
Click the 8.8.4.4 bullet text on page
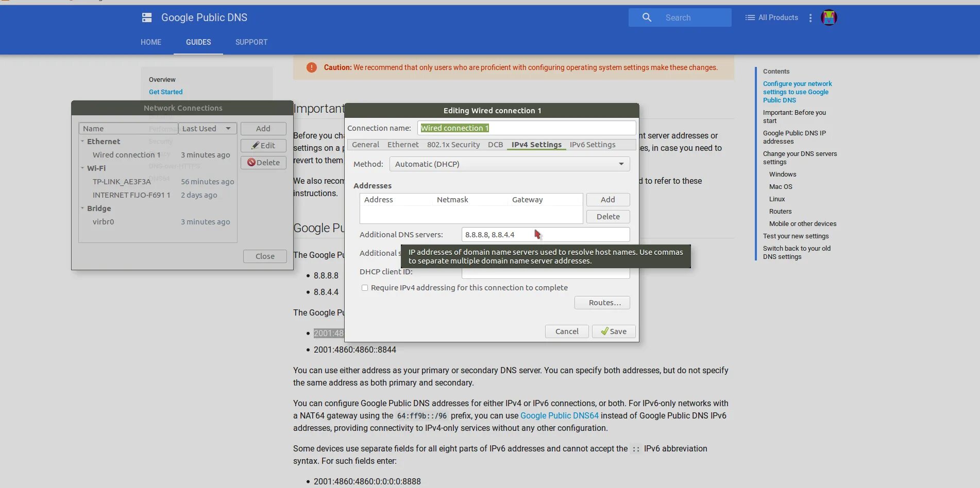click(326, 292)
